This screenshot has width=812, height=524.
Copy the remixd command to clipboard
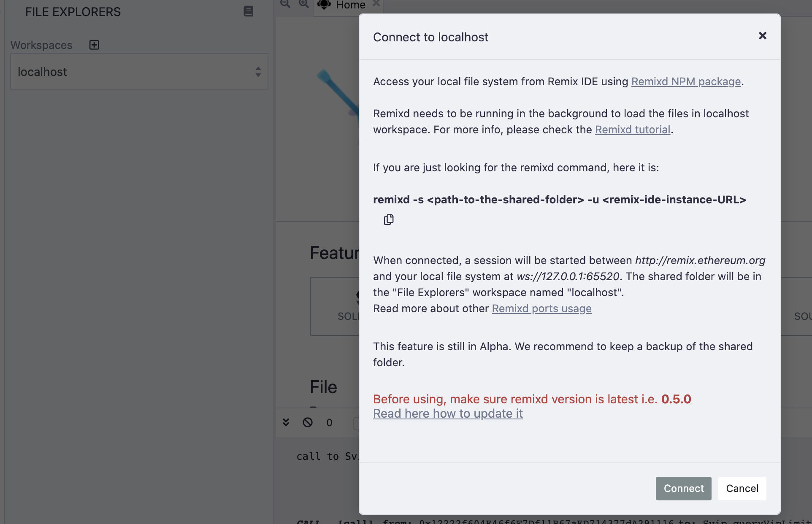point(389,219)
